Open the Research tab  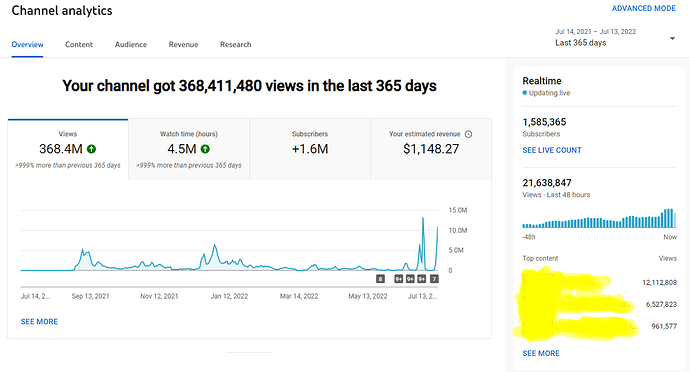click(235, 44)
